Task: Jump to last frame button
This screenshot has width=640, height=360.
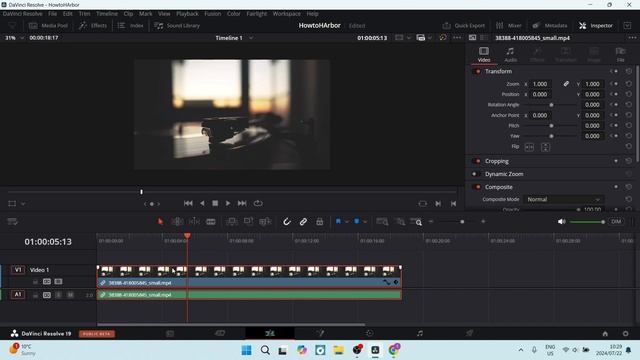Action: pos(242,203)
